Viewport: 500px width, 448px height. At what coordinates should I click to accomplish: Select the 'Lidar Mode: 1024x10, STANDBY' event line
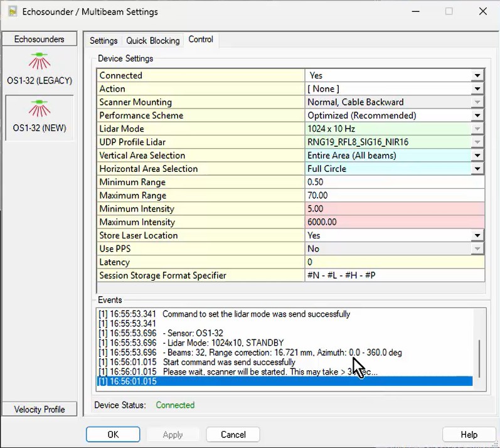pyautogui.click(x=223, y=343)
